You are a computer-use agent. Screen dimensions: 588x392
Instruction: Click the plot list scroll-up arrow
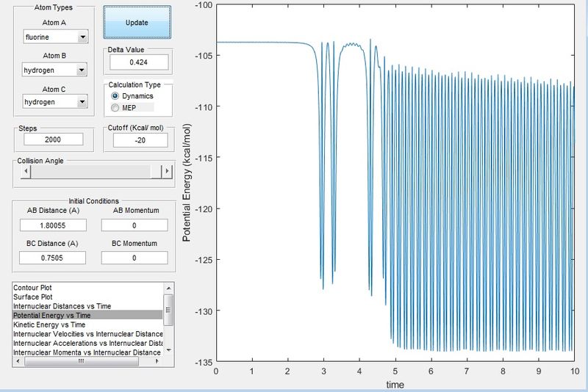tap(169, 288)
